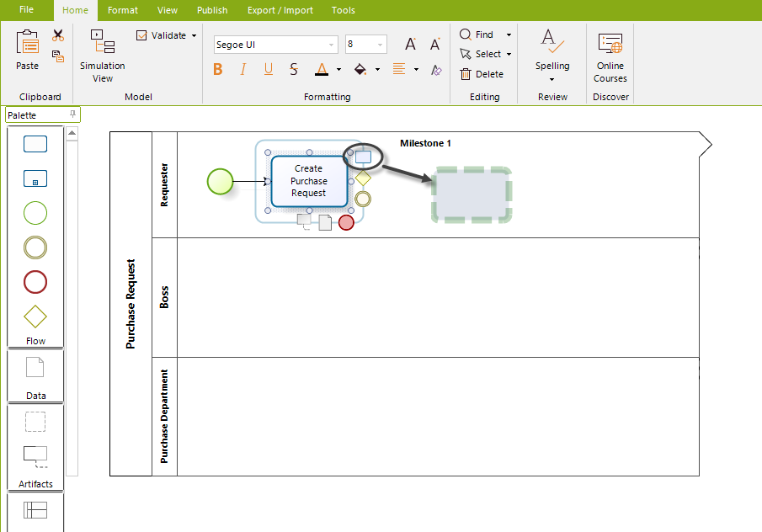Select the Pool/Lane shape in the Palette

click(x=35, y=510)
